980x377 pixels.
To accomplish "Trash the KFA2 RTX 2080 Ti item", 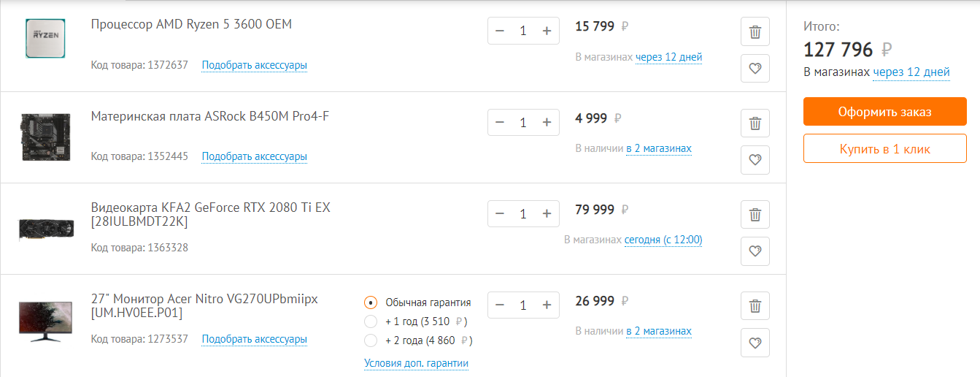I will (x=755, y=215).
